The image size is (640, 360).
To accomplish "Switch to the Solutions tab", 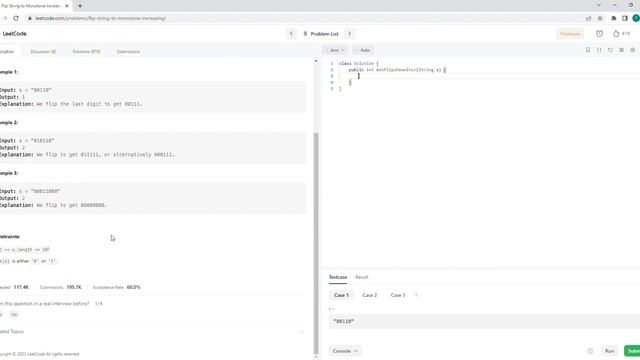I will (x=86, y=51).
